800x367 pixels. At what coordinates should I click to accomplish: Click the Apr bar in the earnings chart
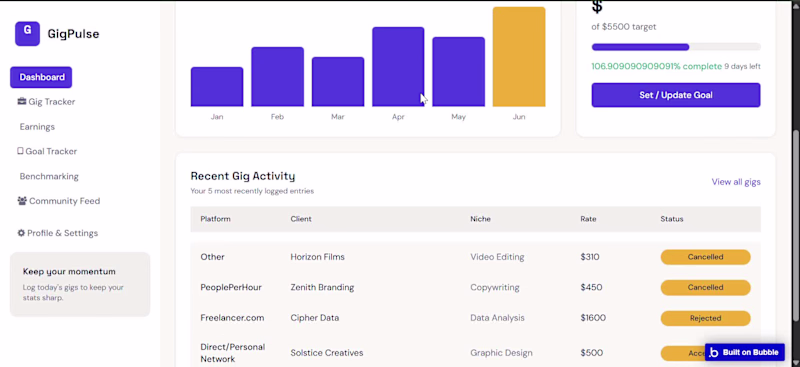(x=398, y=67)
